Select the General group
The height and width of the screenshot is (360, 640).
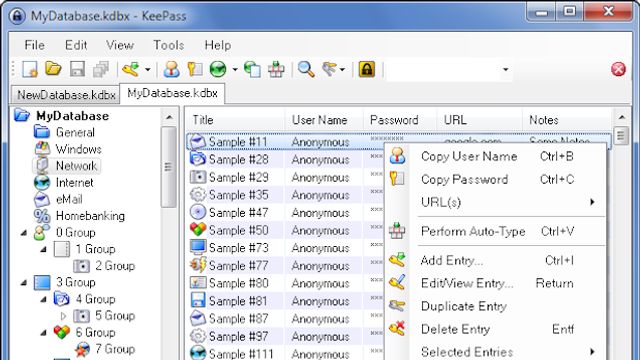[75, 133]
